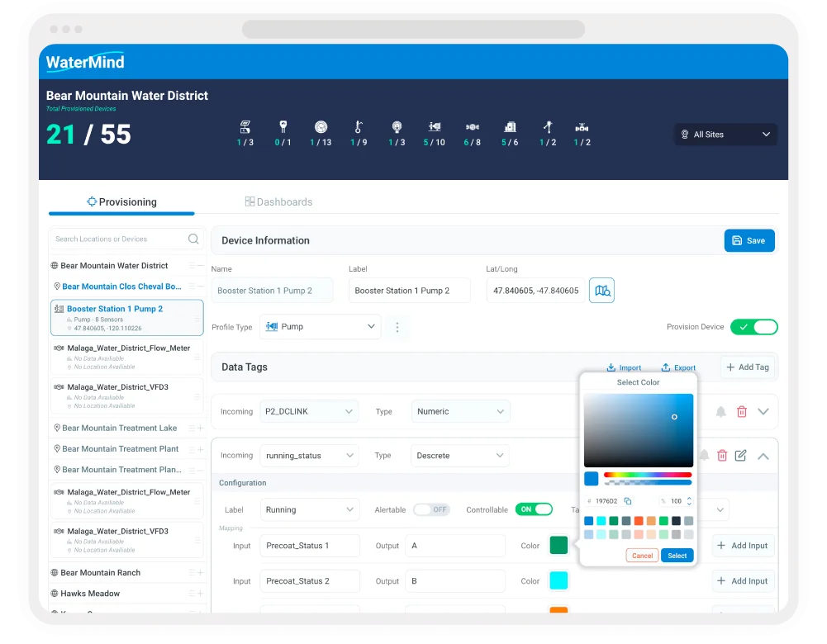Click the rainbow hue slider in the color picker
This screenshot has height=644, width=827.
click(648, 475)
